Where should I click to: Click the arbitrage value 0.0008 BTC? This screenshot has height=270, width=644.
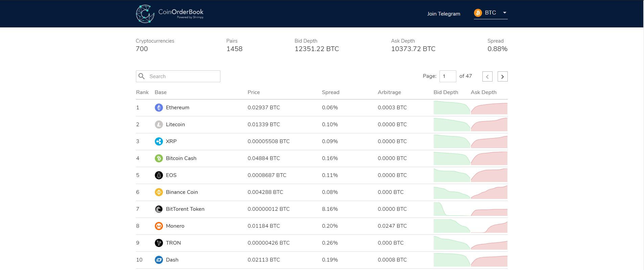392,260
